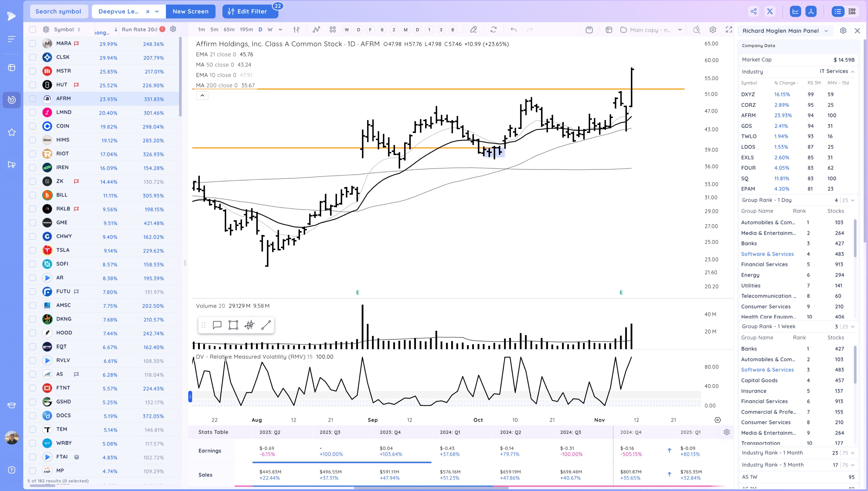
Task: Click the share icon in top bar
Action: 753,12
